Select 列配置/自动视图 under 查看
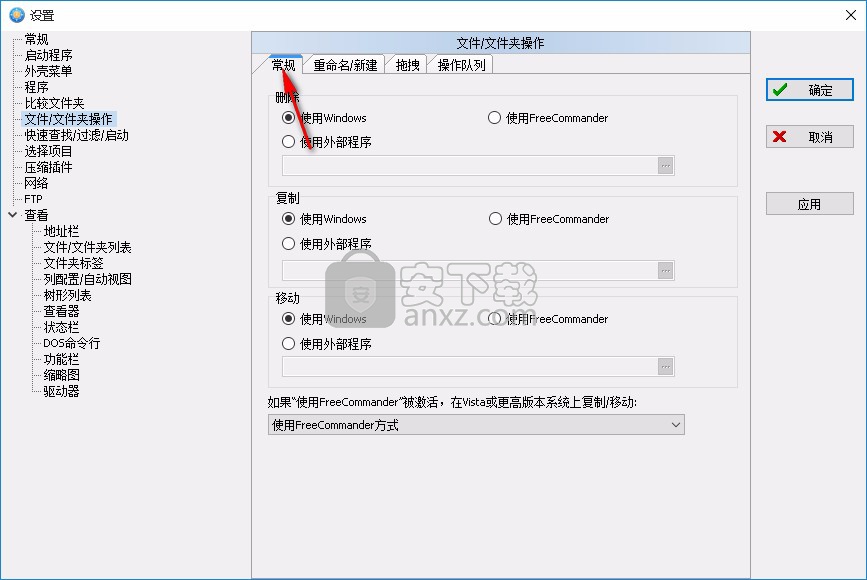 [x=87, y=279]
